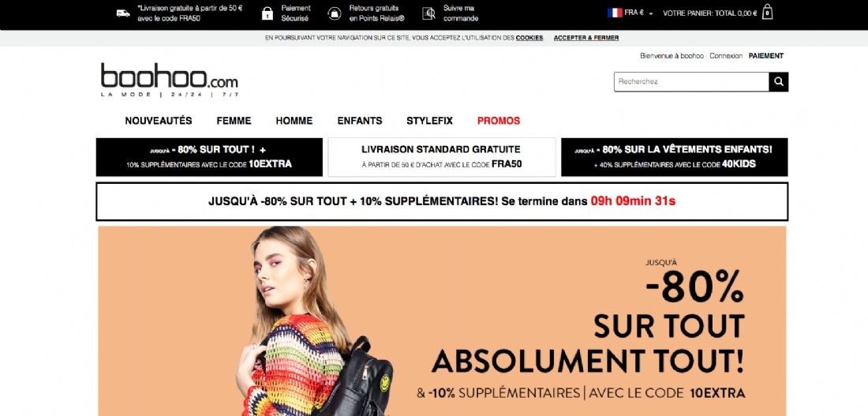Screen dimensions: 868x416
Task: Click the search magnifier button
Action: pos(778,81)
